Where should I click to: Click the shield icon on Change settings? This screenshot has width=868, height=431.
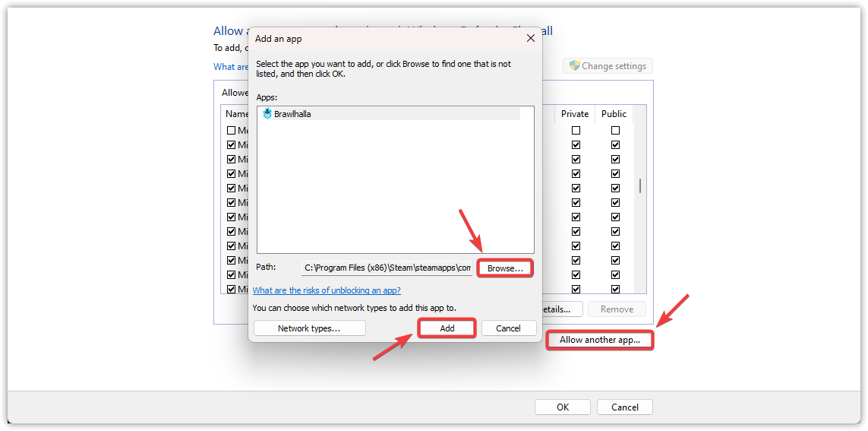click(575, 65)
